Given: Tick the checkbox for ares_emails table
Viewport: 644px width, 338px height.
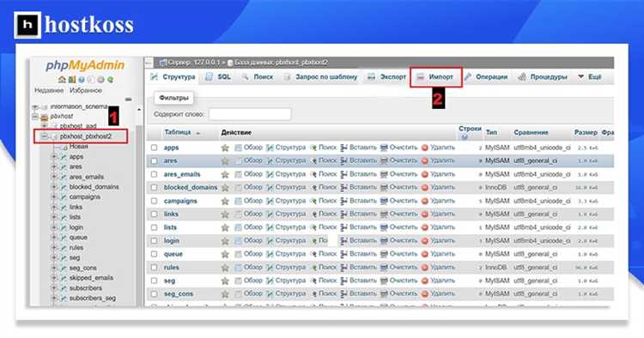Looking at the screenshot, I should [x=154, y=174].
